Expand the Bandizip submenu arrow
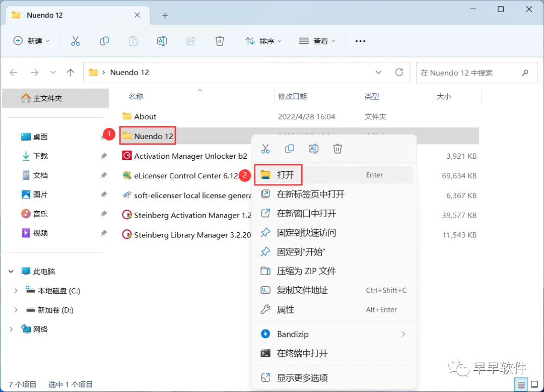The width and height of the screenshot is (544, 392). 403,334
